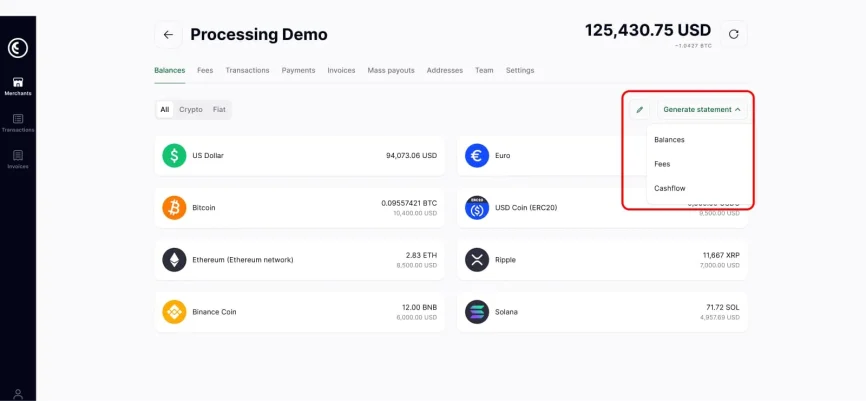
Task: Open Invoices in the sidebar
Action: point(18,160)
